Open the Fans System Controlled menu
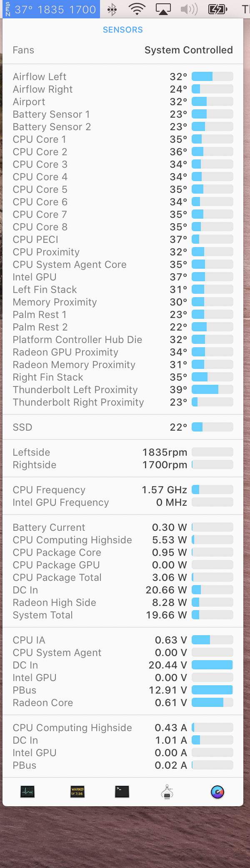This screenshot has width=250, height=868. click(x=122, y=50)
